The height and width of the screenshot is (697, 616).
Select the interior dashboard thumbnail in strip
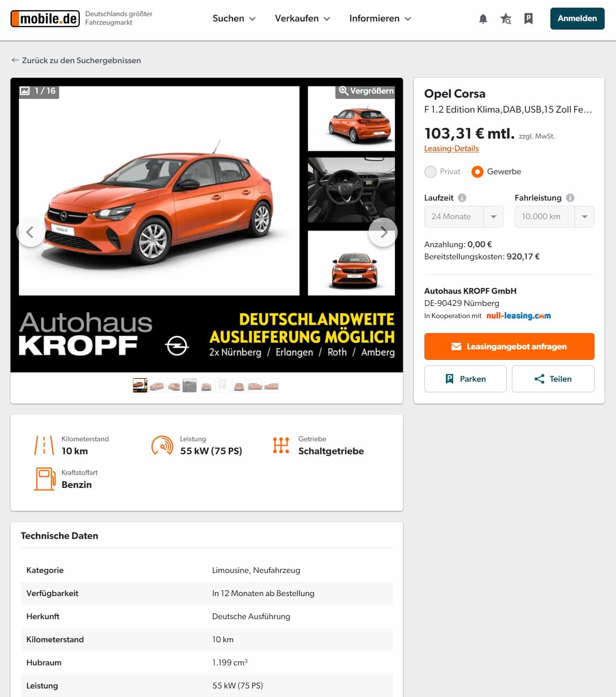tap(190, 385)
